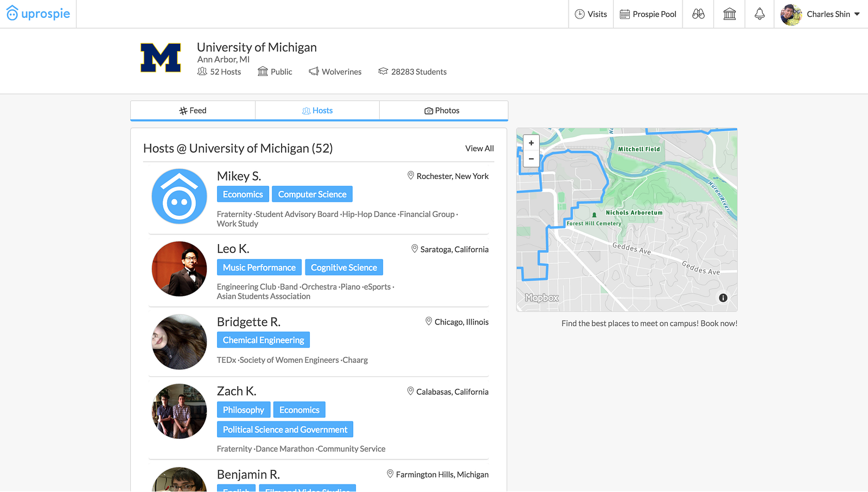The height and width of the screenshot is (492, 868).
Task: Click the Ann Arbor, MI location text
Action: point(224,60)
